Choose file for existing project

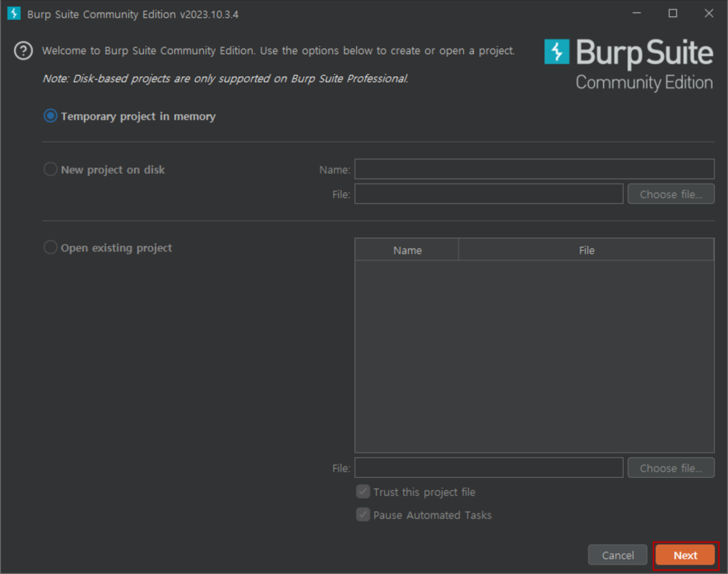(x=671, y=468)
